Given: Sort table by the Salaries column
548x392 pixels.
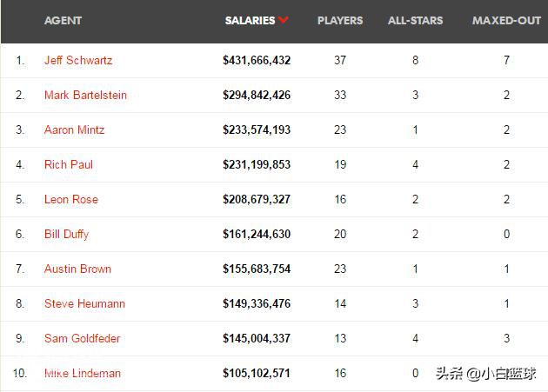Looking at the screenshot, I should pyautogui.click(x=250, y=21).
